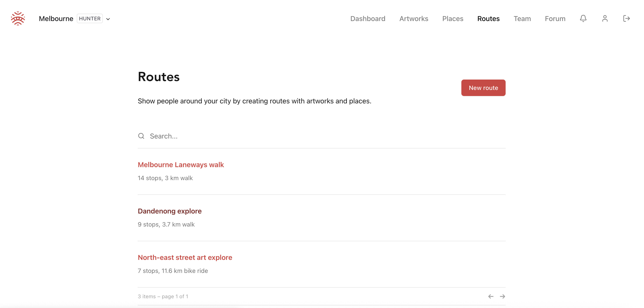Create a New route

point(483,88)
